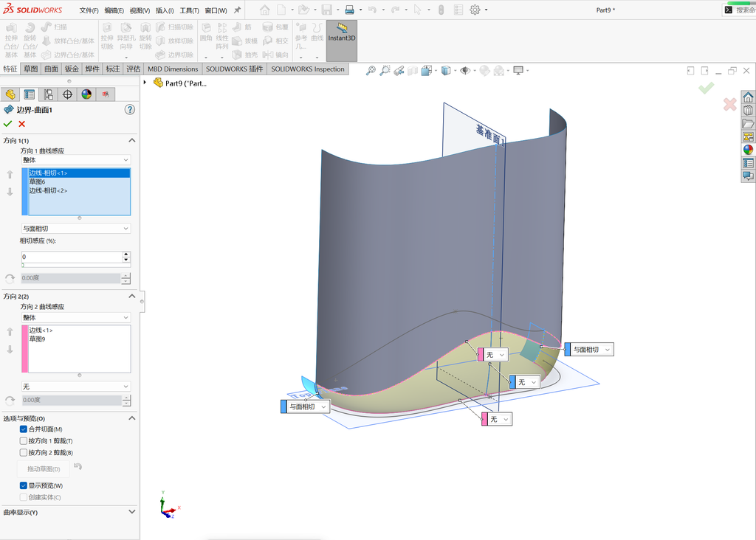This screenshot has width=756, height=540.
Task: Collapse the 方向 2(2) section
Action: [x=131, y=296]
